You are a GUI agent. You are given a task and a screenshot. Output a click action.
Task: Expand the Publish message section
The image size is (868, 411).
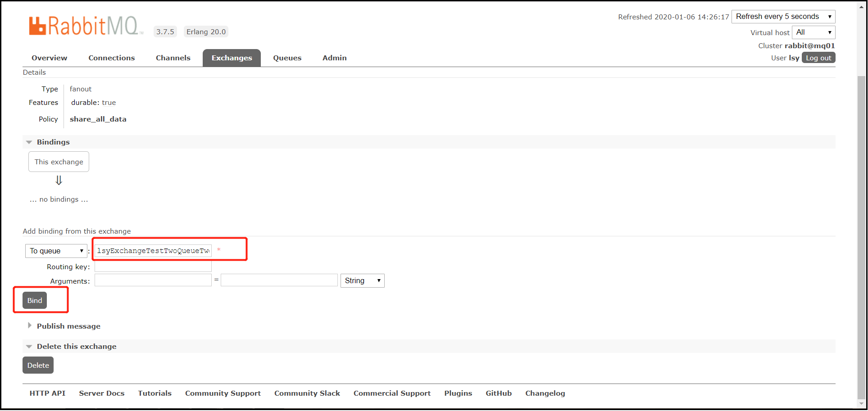[x=30, y=325]
